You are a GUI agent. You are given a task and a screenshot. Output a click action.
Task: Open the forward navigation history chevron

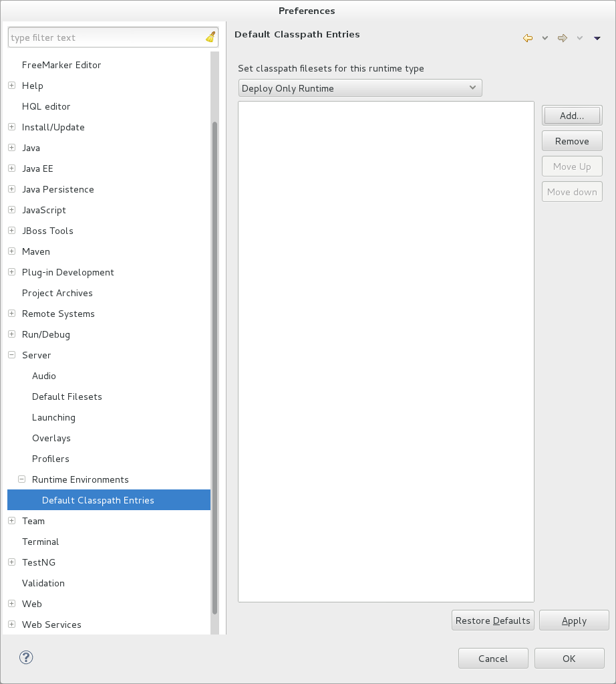click(579, 38)
